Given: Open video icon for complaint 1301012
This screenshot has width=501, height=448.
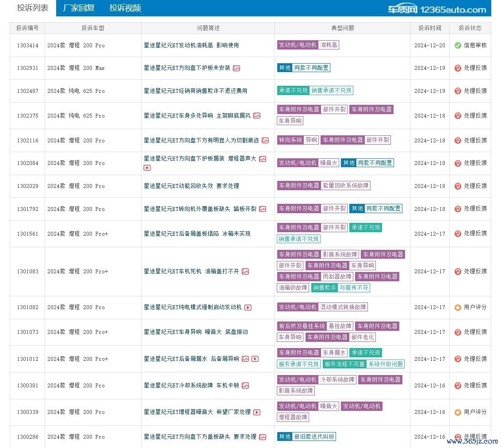Looking at the screenshot, I should (x=255, y=359).
